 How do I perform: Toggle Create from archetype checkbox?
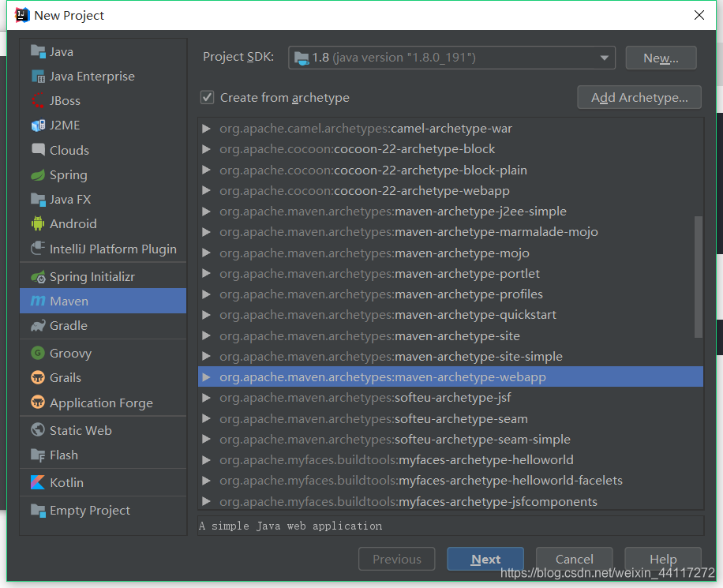[207, 98]
